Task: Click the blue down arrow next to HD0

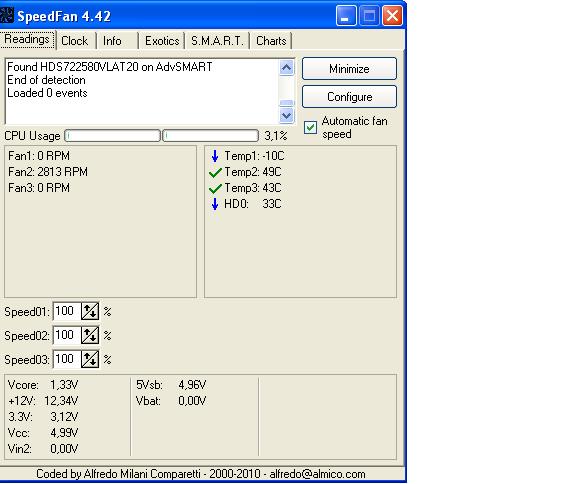Action: click(x=215, y=204)
